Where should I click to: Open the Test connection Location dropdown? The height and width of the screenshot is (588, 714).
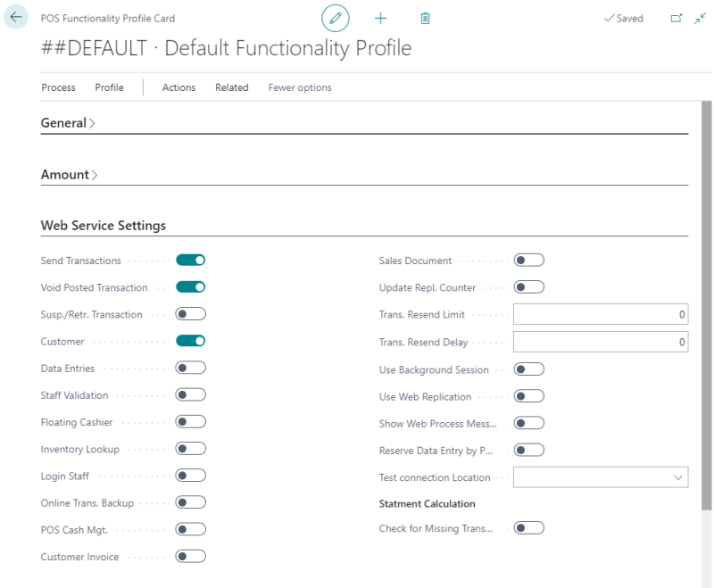click(679, 477)
